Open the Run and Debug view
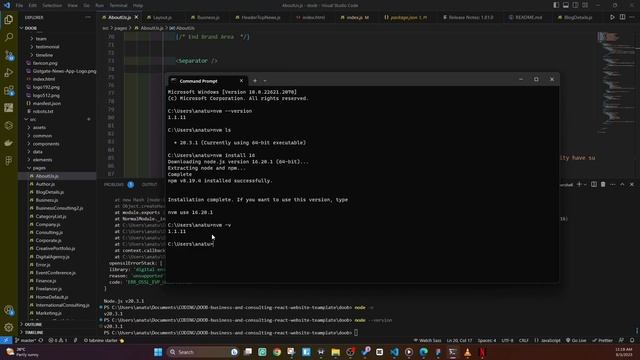Viewport: 640px width, 360px height. tap(9, 73)
